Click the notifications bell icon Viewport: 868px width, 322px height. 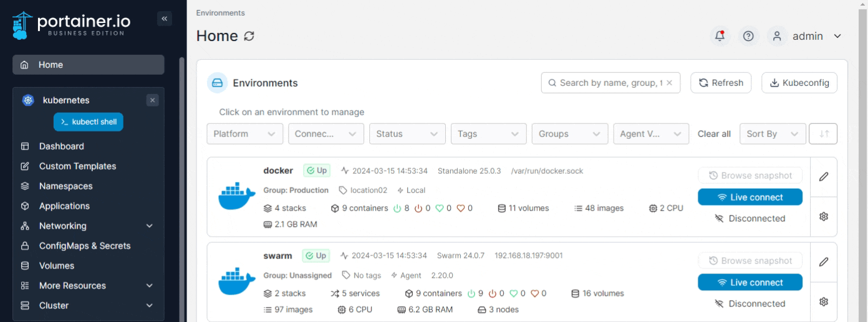coord(720,36)
